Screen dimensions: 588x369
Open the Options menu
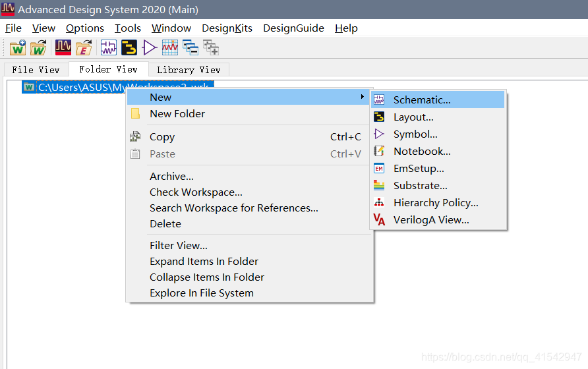click(x=85, y=28)
